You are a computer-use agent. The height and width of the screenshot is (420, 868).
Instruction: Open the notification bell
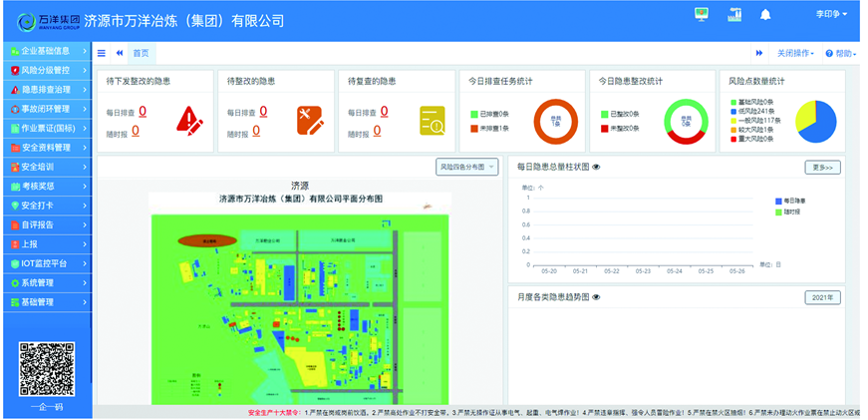765,16
